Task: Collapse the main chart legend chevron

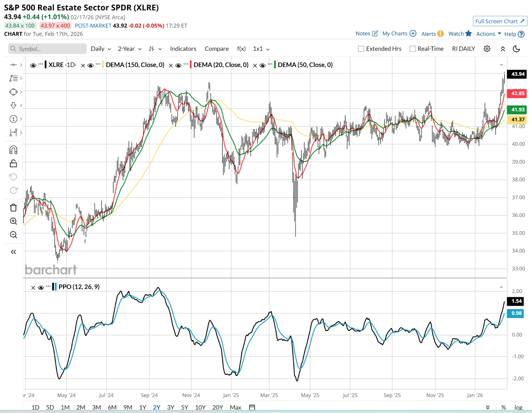Action: pos(501,65)
